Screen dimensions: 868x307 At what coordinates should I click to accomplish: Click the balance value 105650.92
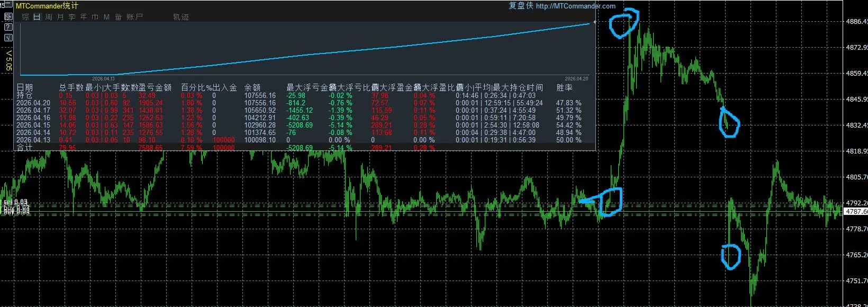(x=260, y=111)
